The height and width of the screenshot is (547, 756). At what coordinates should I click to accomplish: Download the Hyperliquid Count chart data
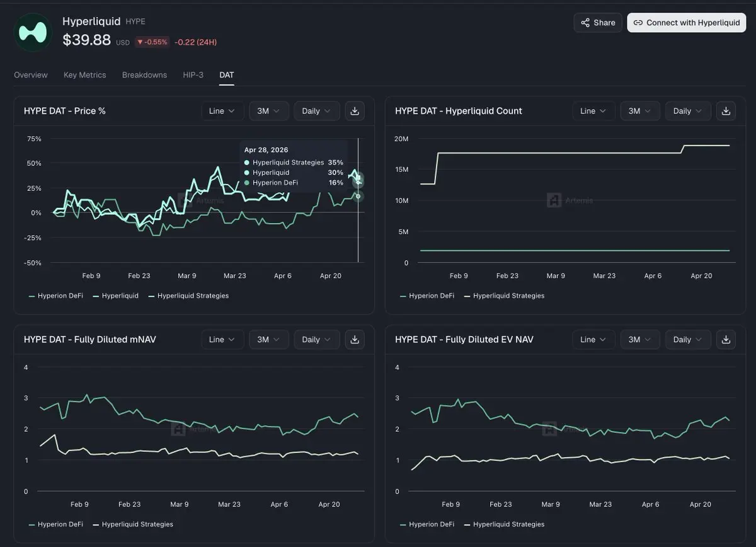[x=726, y=111]
